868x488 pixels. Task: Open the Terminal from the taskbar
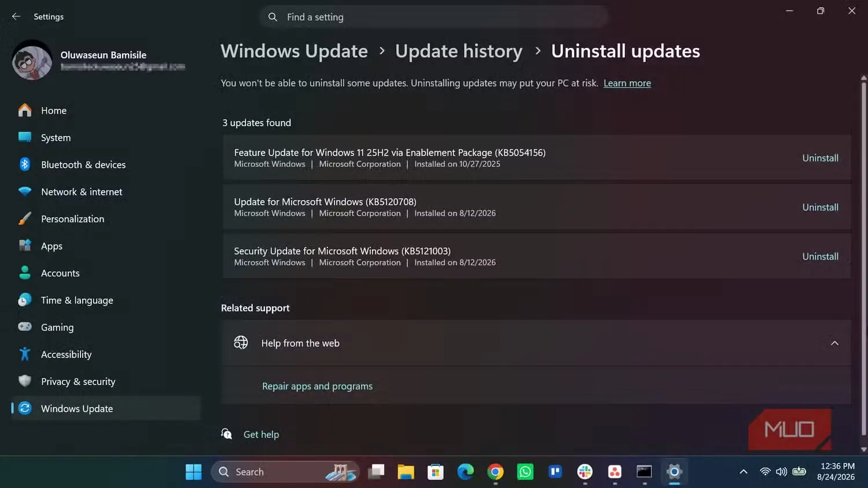pyautogui.click(x=644, y=472)
